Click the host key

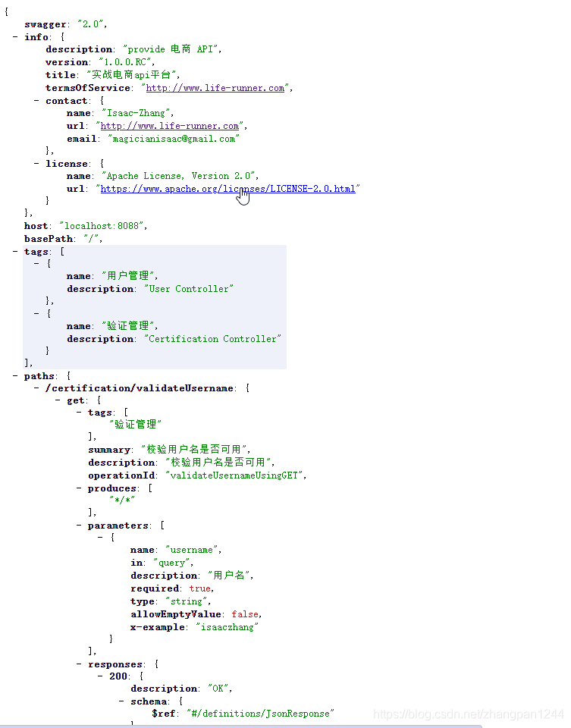point(36,226)
